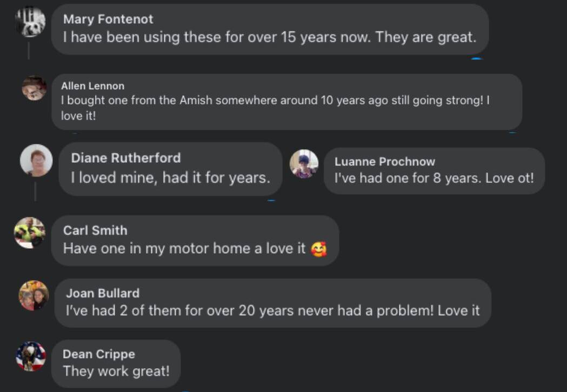Open the Joan Bullard name link

103,293
